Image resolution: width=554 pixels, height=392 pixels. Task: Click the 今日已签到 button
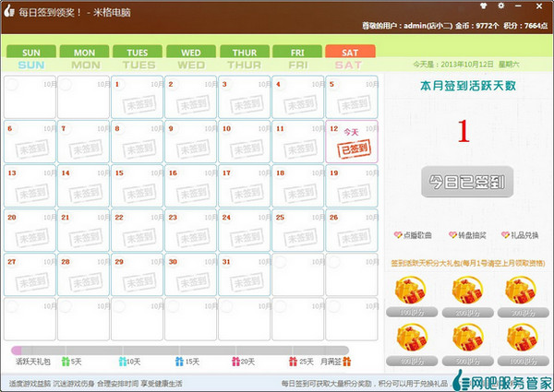click(x=467, y=182)
